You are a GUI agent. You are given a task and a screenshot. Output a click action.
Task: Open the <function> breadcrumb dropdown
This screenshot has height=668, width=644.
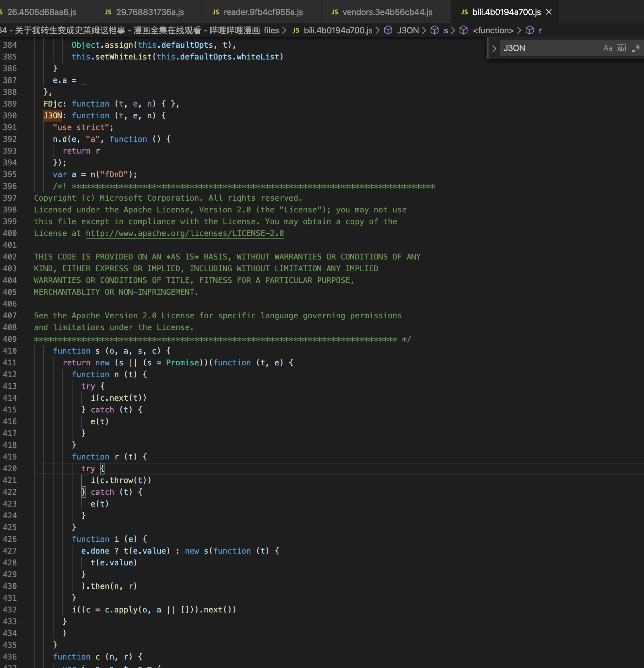coord(493,30)
